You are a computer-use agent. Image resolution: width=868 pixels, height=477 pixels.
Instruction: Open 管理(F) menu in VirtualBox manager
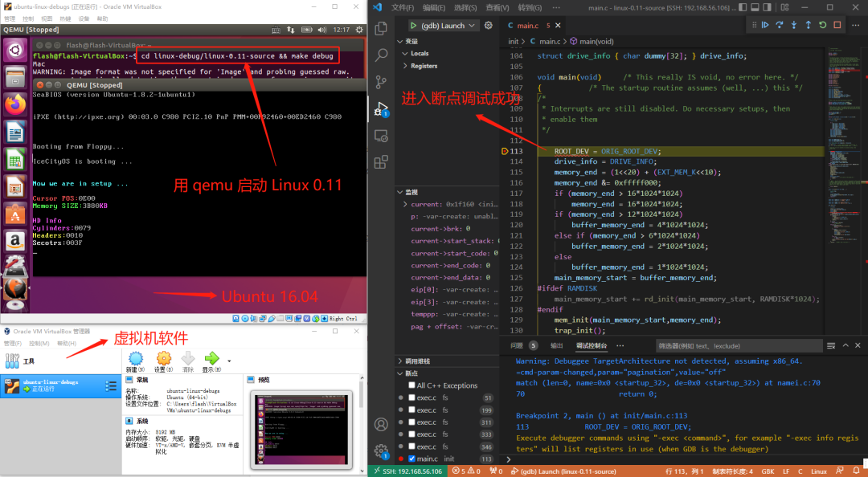coord(12,343)
